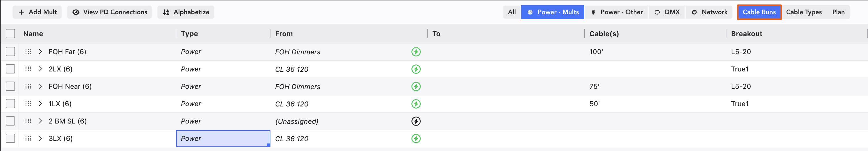Click the green power icon for 2LX

[416, 69]
